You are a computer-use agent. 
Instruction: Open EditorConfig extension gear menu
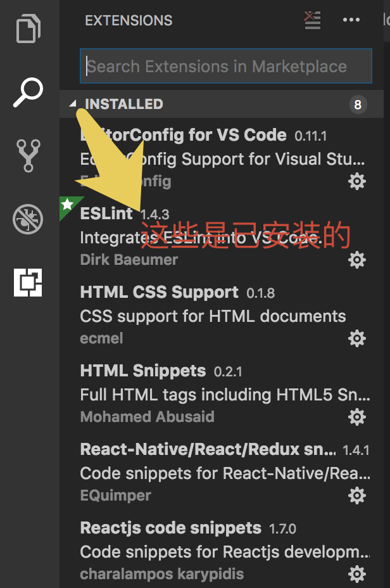pos(356,181)
